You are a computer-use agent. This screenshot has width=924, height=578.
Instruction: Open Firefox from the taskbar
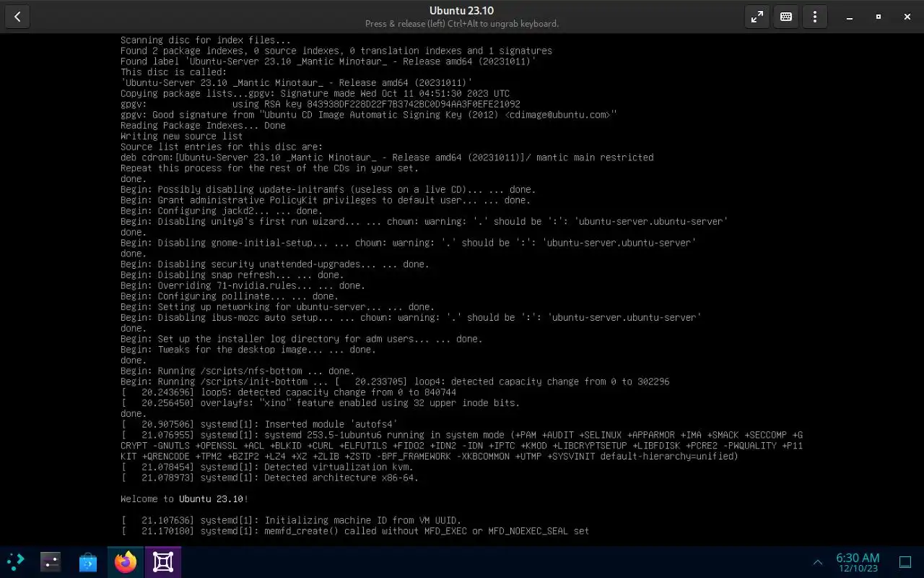click(x=126, y=561)
